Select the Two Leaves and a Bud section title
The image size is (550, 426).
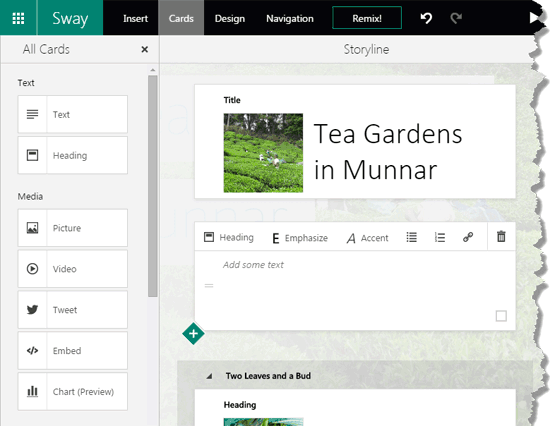[x=268, y=376]
